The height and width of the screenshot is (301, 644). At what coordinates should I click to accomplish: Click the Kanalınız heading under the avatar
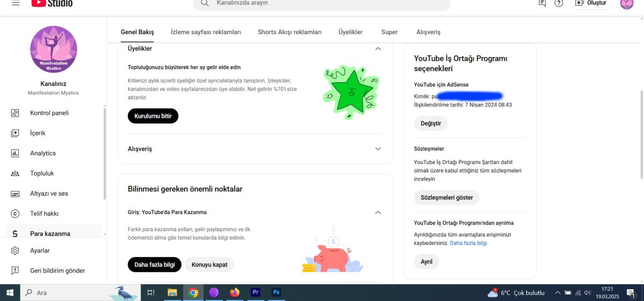tap(53, 83)
